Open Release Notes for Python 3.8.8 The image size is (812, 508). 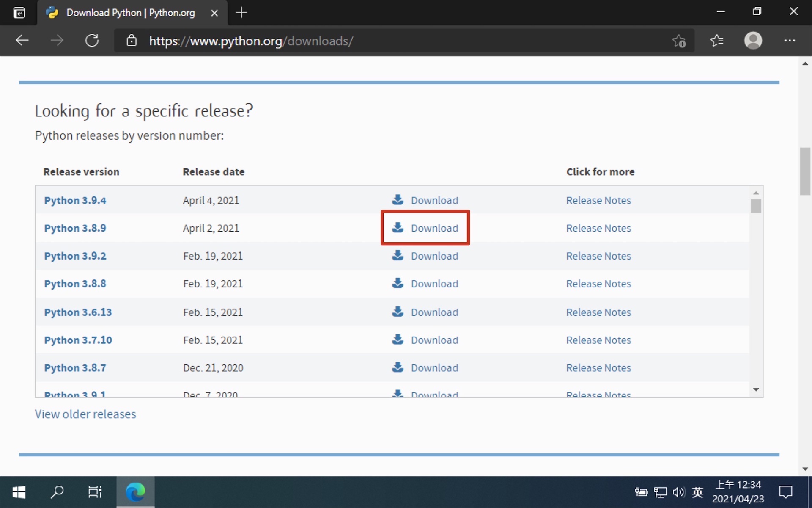tap(598, 284)
